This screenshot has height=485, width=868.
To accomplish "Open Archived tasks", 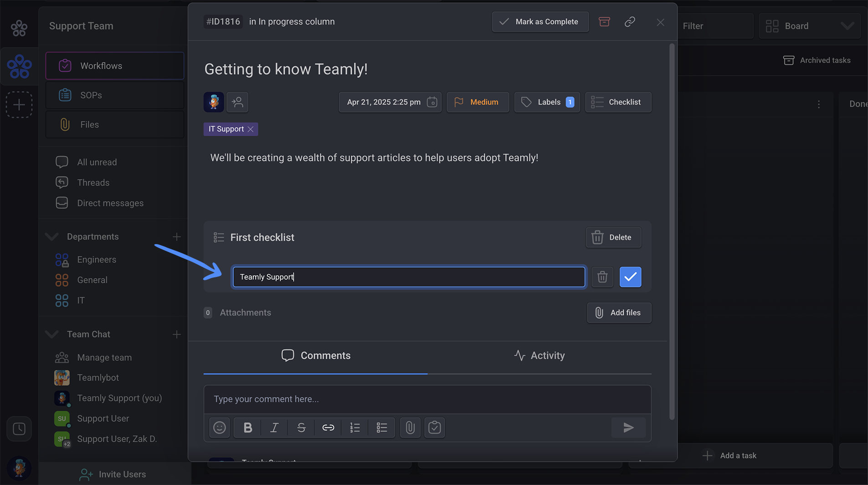I will click(x=817, y=60).
